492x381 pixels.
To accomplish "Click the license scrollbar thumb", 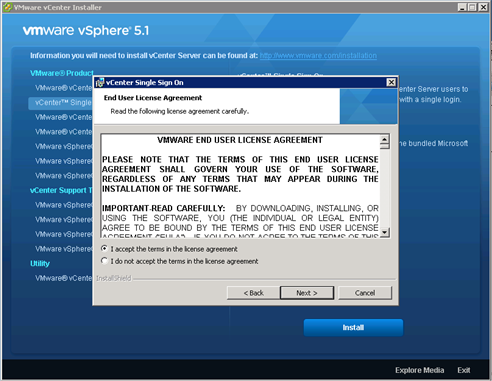I will (385, 146).
